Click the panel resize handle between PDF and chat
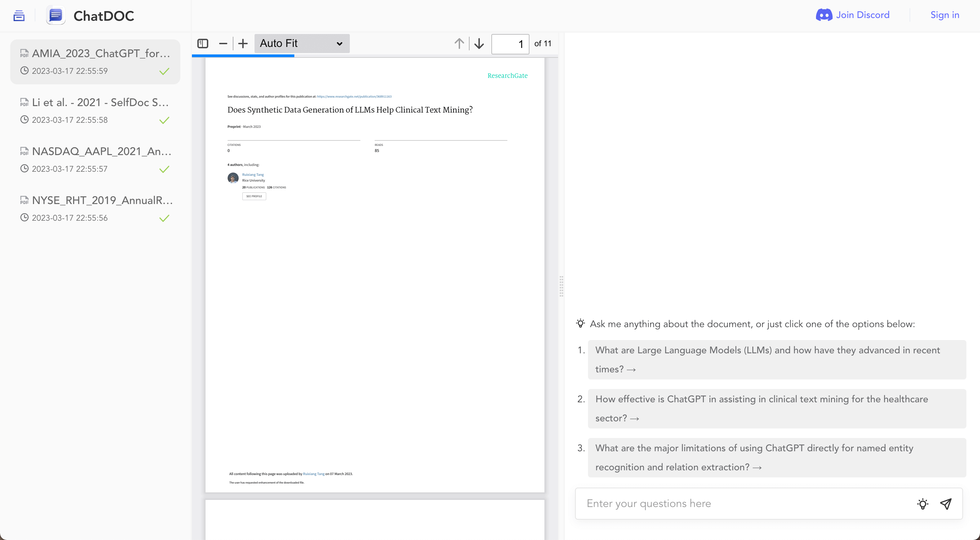The height and width of the screenshot is (540, 980). click(561, 286)
